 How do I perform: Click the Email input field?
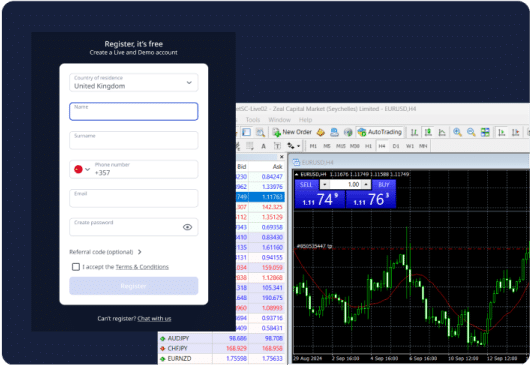tap(134, 198)
